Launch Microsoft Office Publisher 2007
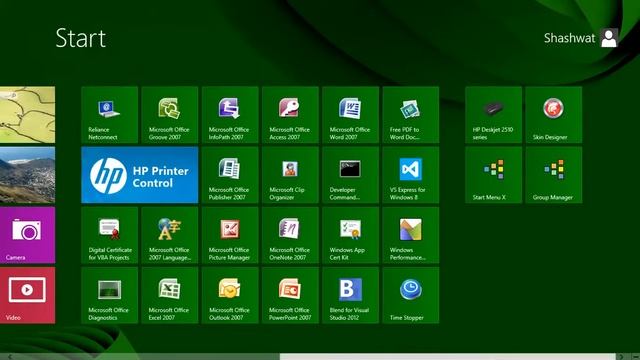640x360 pixels. (230, 175)
